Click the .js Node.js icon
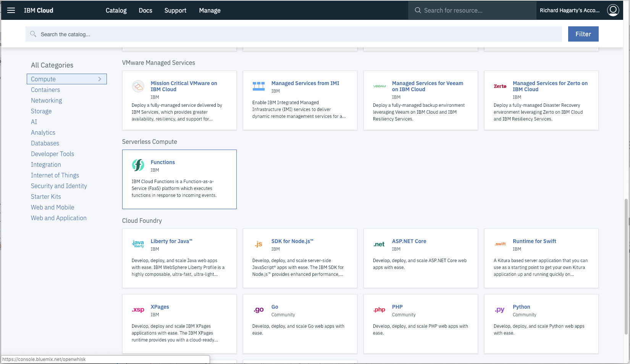The image size is (630, 364). click(258, 244)
